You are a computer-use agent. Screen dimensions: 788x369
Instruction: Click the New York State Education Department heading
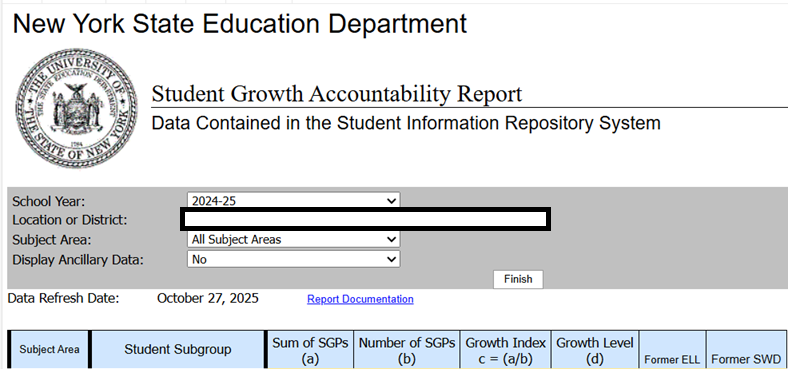240,24
